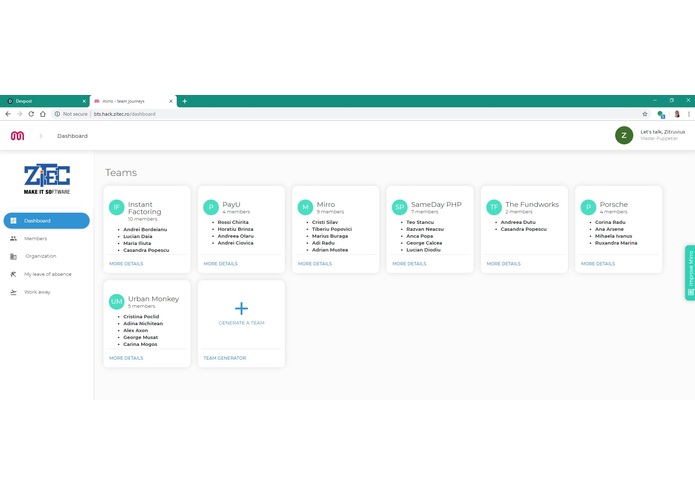Open More Details for The Fundworks
This screenshot has height=494, width=695.
coord(504,264)
